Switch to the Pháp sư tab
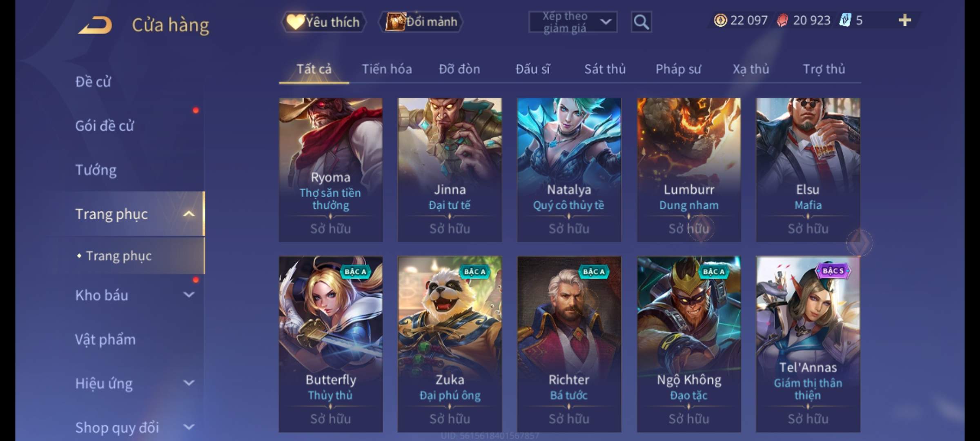980x441 pixels. (678, 69)
